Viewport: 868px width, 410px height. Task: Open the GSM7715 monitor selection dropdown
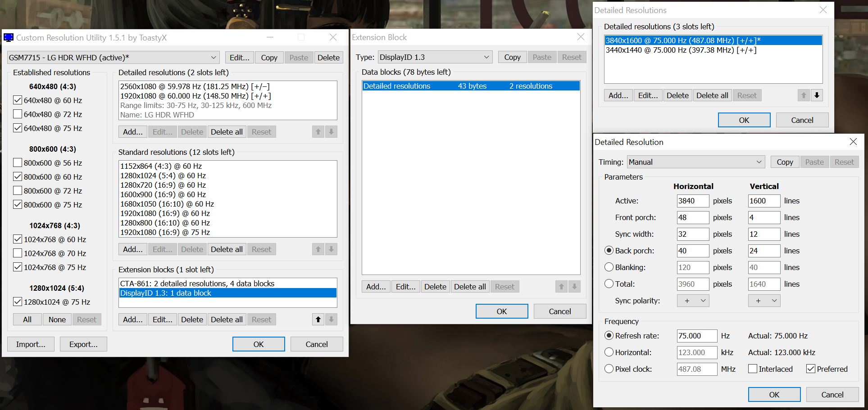point(113,58)
